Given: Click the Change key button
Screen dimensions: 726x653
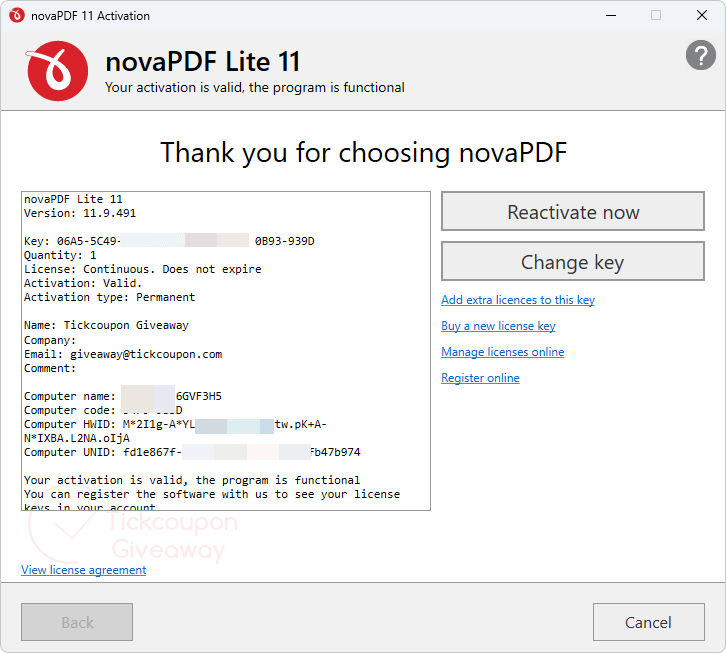Looking at the screenshot, I should (x=573, y=262).
